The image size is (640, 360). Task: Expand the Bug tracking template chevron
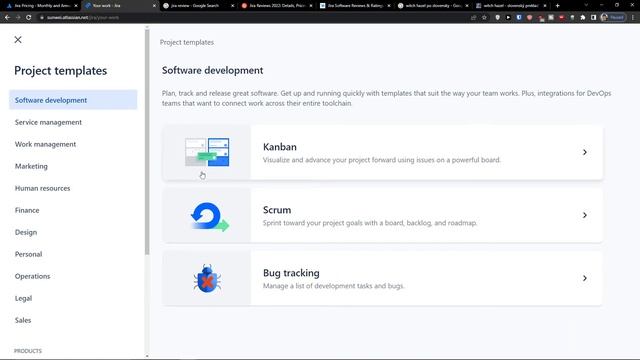click(584, 278)
